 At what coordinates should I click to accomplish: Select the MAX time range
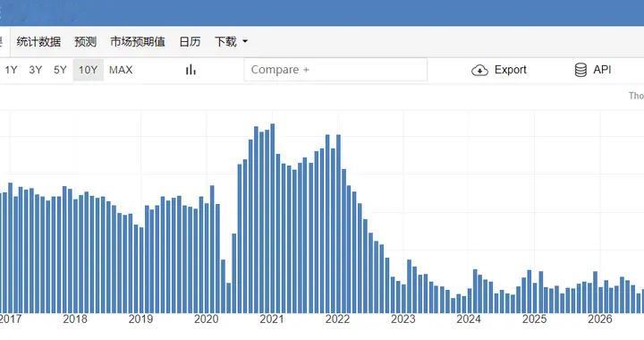[x=121, y=70]
